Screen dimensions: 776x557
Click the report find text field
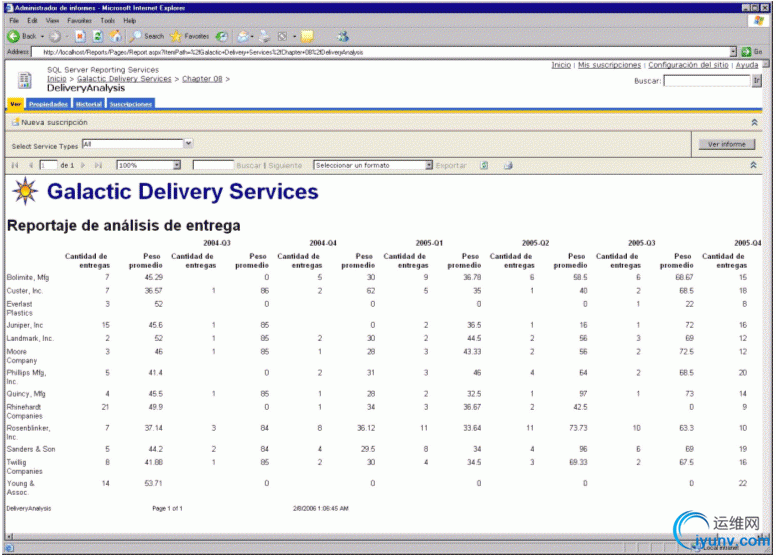pyautogui.click(x=213, y=165)
